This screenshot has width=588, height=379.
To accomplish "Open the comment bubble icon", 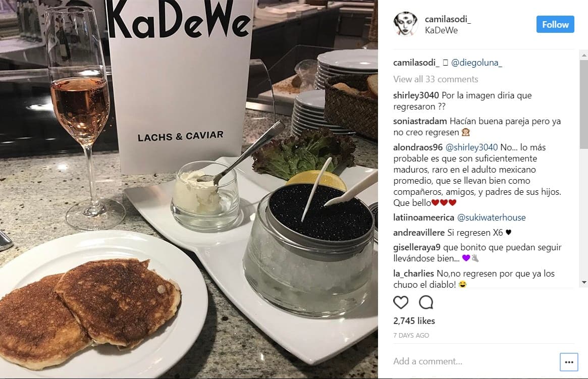I will (426, 302).
